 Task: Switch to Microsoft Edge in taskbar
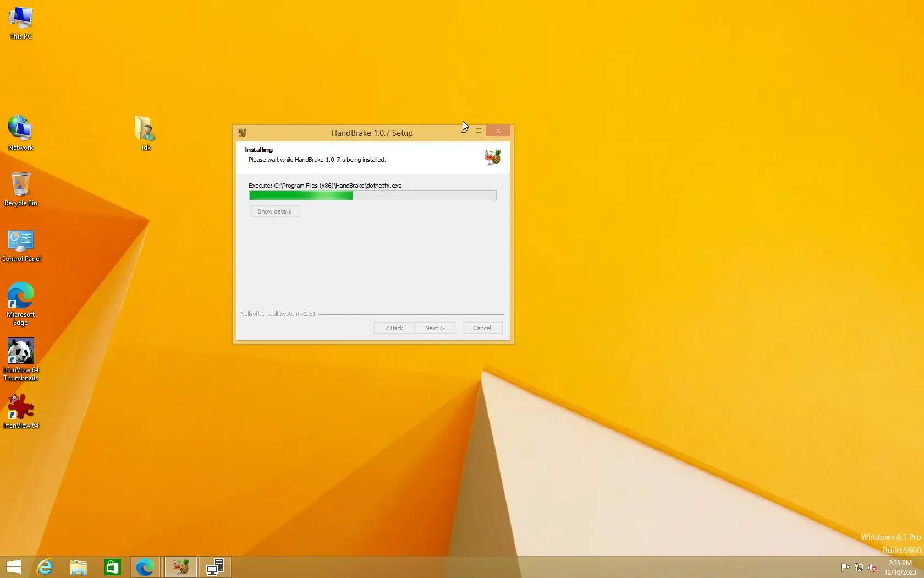click(x=146, y=567)
